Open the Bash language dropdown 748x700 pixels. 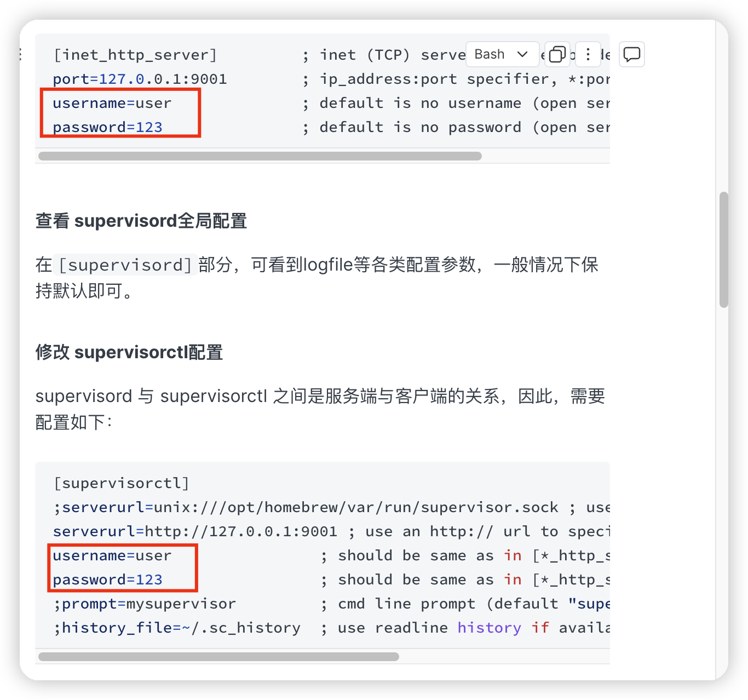pos(502,54)
